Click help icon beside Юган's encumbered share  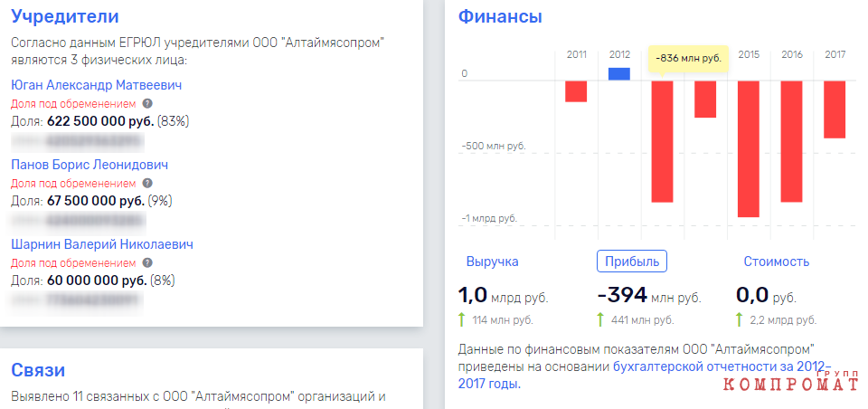(147, 104)
